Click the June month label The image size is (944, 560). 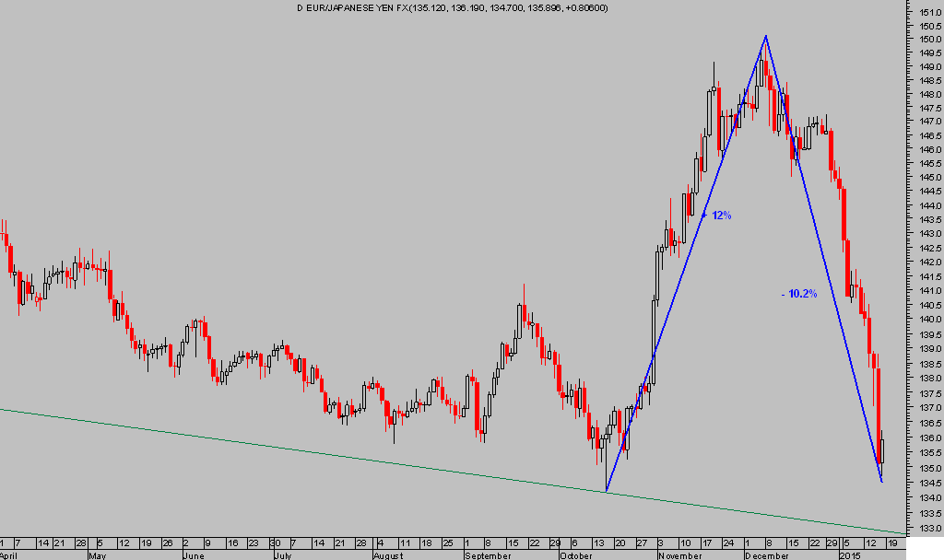191,555
